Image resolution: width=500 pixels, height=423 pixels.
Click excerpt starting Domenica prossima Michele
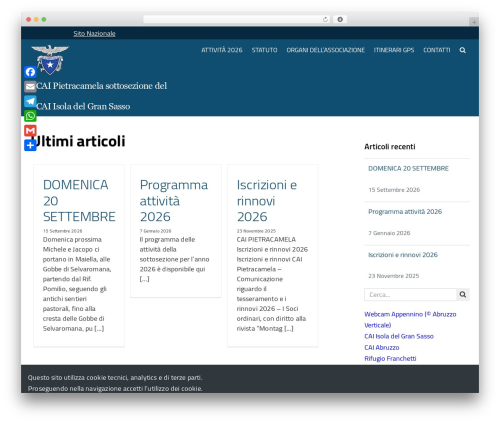pyautogui.click(x=77, y=284)
